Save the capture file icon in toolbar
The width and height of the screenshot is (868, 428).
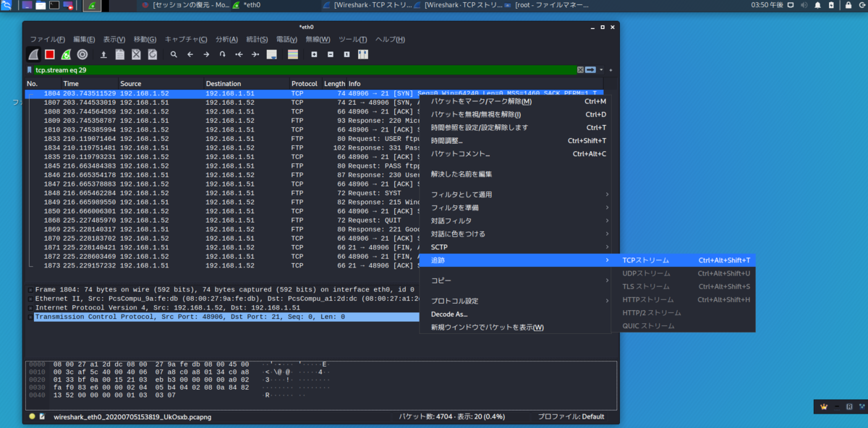(120, 54)
